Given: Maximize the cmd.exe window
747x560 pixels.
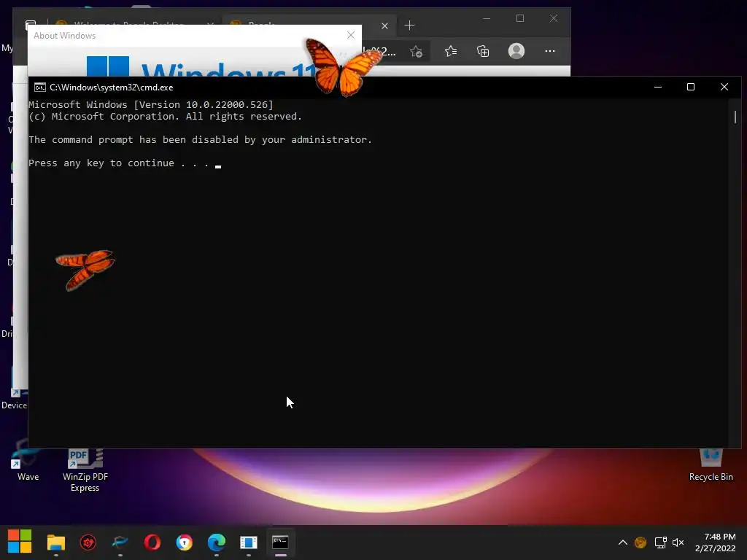Looking at the screenshot, I should tap(691, 87).
